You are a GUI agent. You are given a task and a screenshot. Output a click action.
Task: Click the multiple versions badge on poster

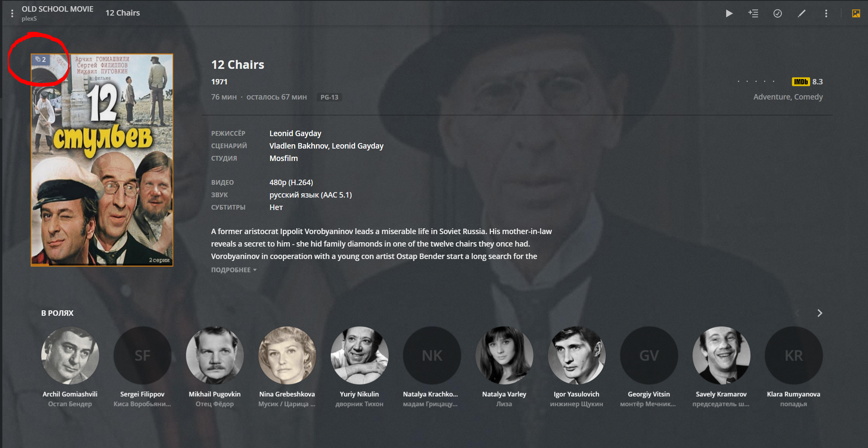(x=41, y=59)
